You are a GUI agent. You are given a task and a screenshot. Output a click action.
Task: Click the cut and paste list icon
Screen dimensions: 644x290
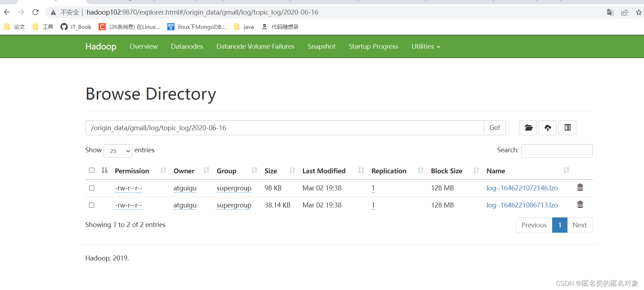pyautogui.click(x=567, y=128)
